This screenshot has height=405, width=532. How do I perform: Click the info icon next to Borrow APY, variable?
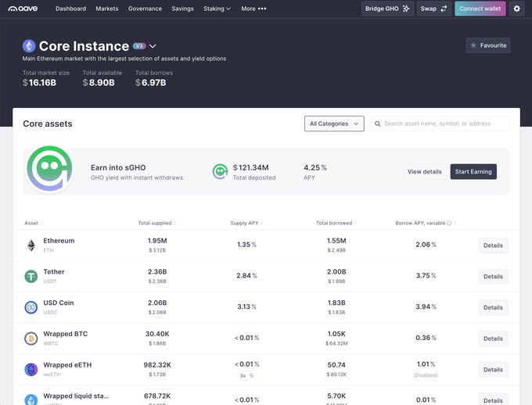(x=449, y=223)
